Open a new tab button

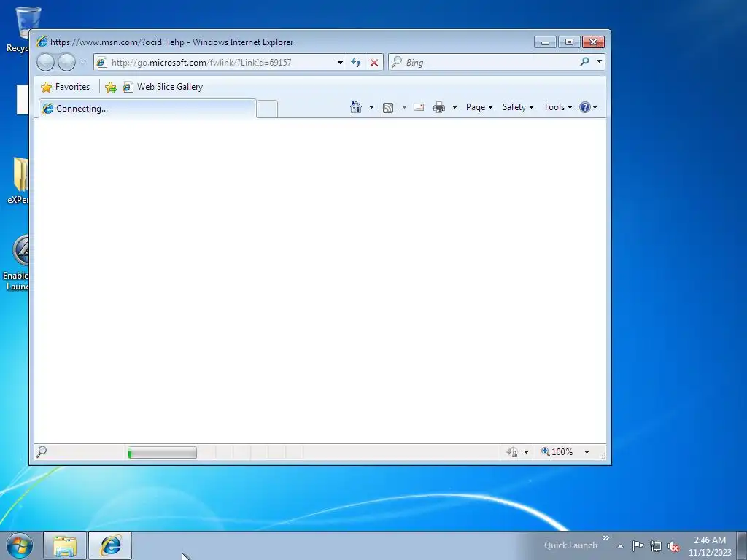coord(267,109)
